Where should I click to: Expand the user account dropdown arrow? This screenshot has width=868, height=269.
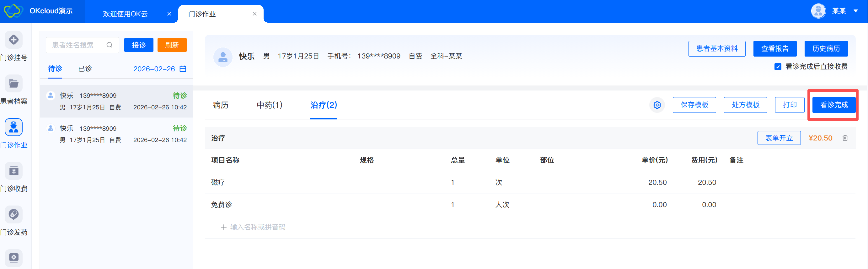(x=855, y=11)
